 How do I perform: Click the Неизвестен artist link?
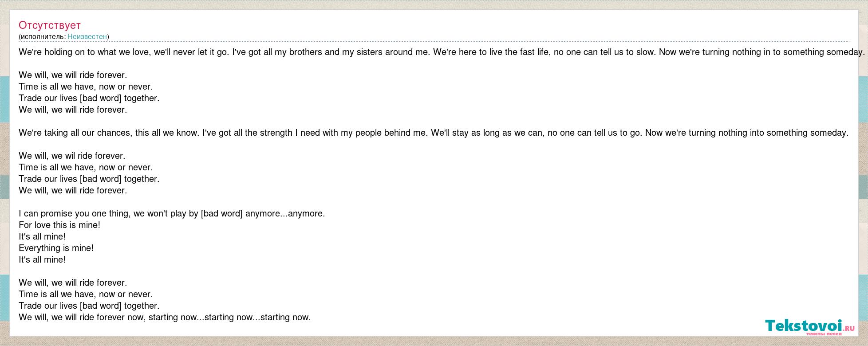pos(87,36)
